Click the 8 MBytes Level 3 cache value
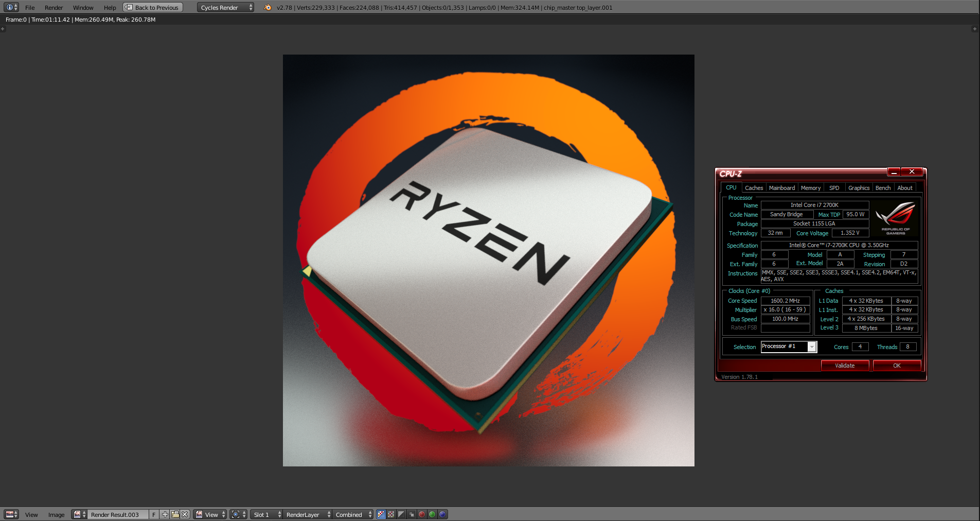The height and width of the screenshot is (521, 980). [866, 328]
